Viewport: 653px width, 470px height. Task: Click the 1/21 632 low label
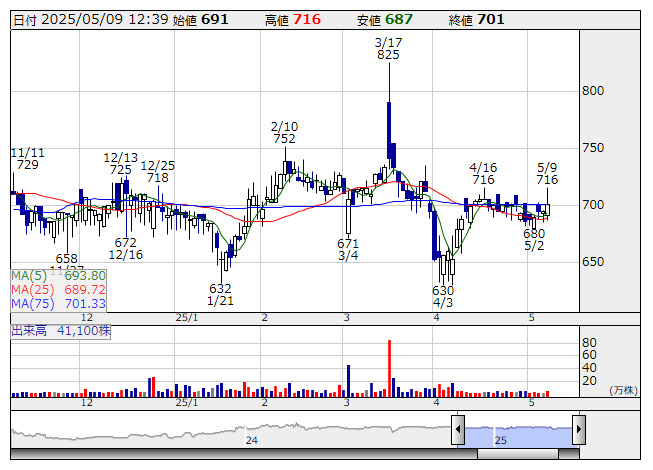220,294
